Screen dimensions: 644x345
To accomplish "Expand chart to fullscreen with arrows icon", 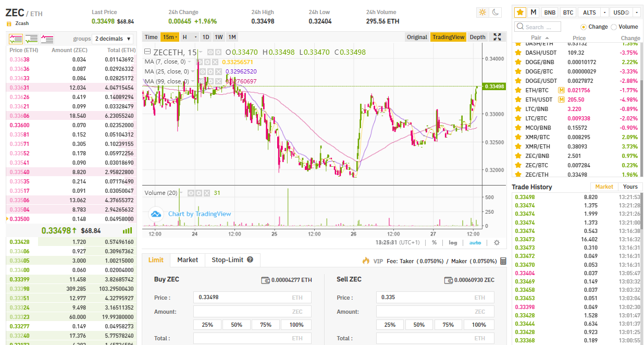I will 497,37.
